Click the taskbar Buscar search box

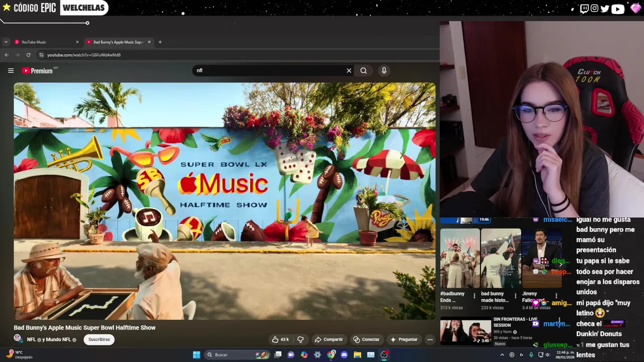(x=238, y=355)
